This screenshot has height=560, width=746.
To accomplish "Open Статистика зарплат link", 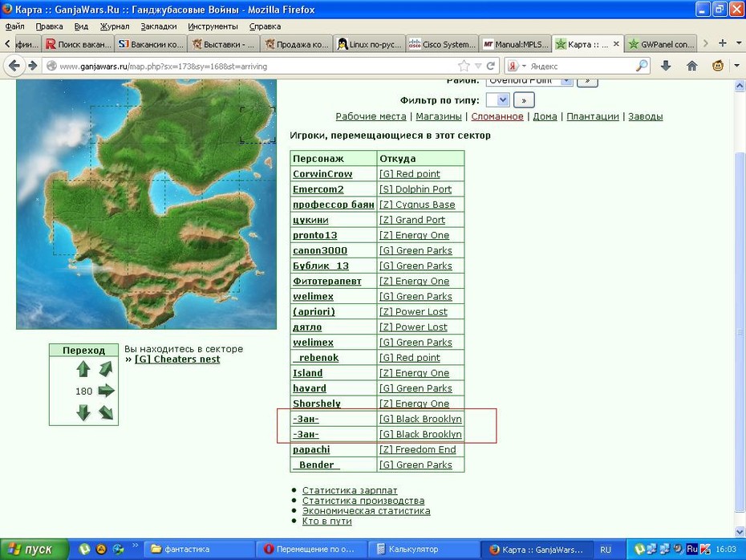I will (x=350, y=490).
